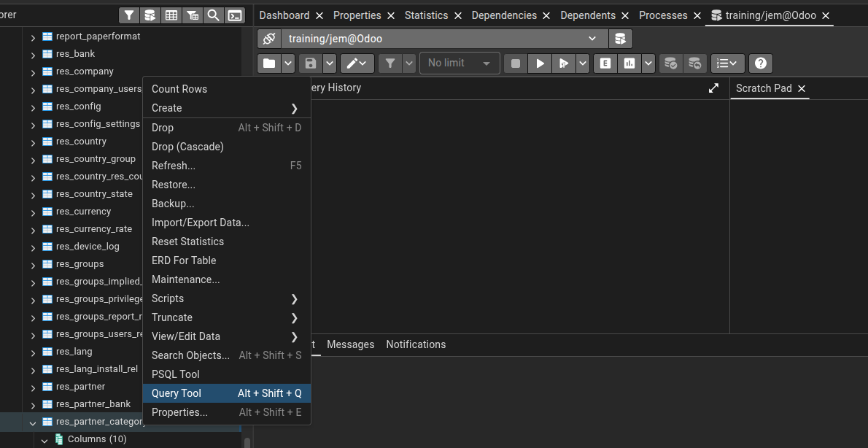
Task: Expand the res_partner_bank tree node
Action: 33,405
